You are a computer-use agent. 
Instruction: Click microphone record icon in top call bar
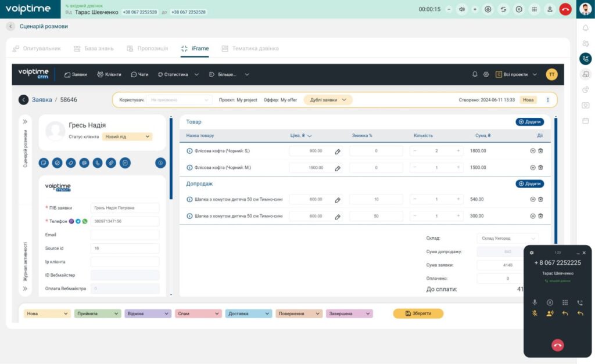488,9
